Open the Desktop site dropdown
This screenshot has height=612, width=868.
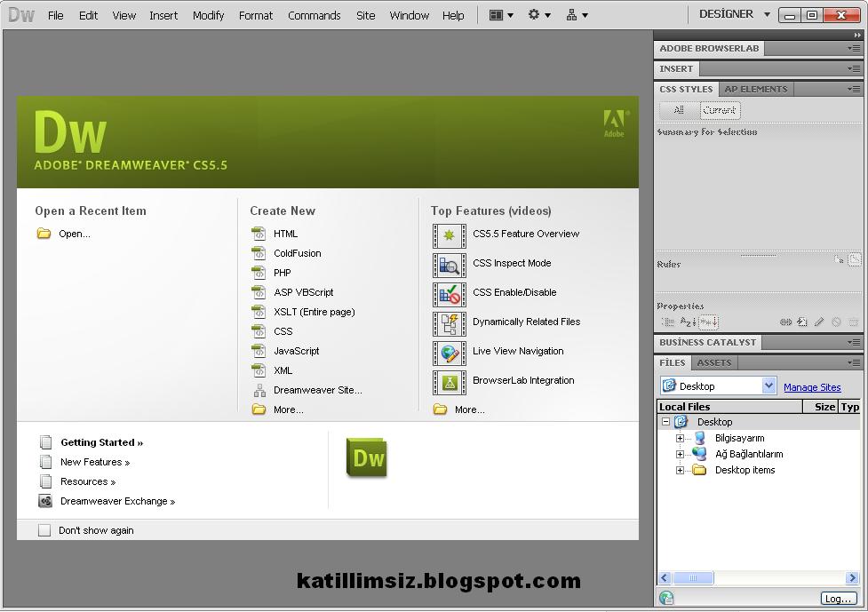(768, 385)
